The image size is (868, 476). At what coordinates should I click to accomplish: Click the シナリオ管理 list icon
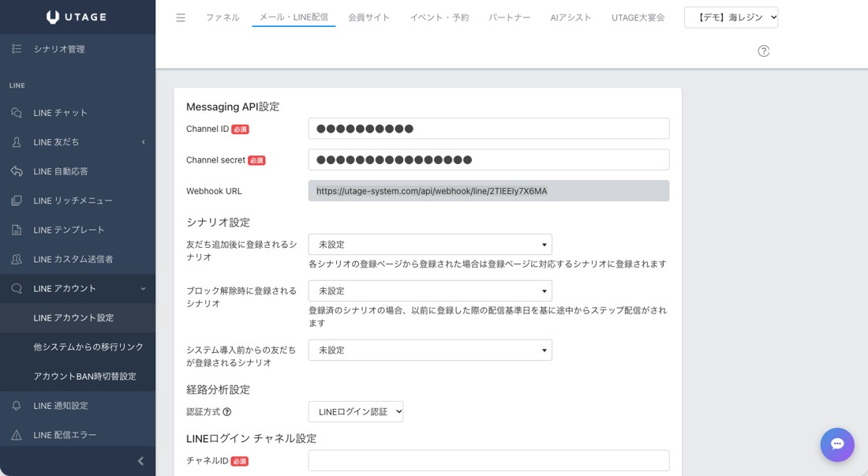17,49
